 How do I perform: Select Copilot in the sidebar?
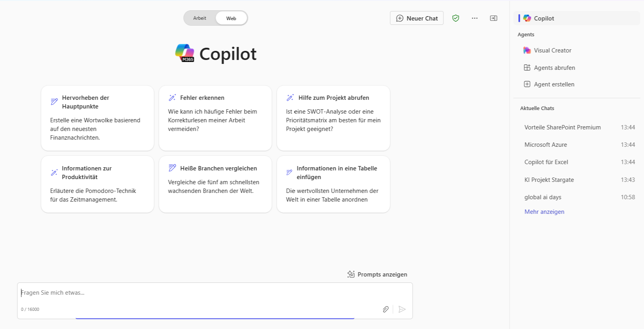[x=543, y=19]
